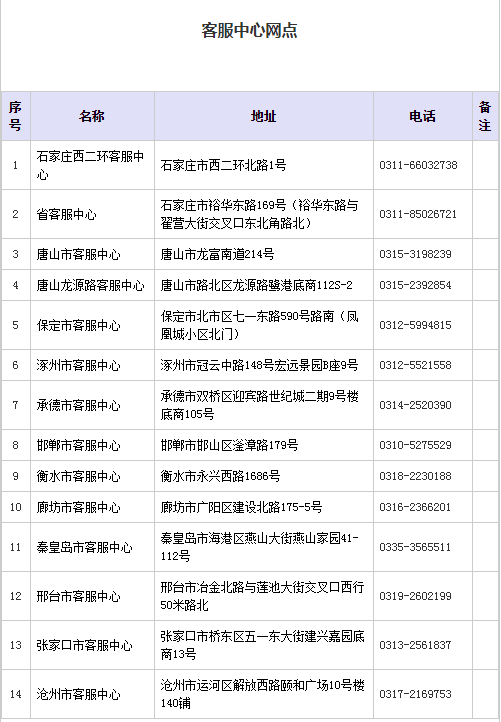Click phone number 0312-5994815

(415, 325)
